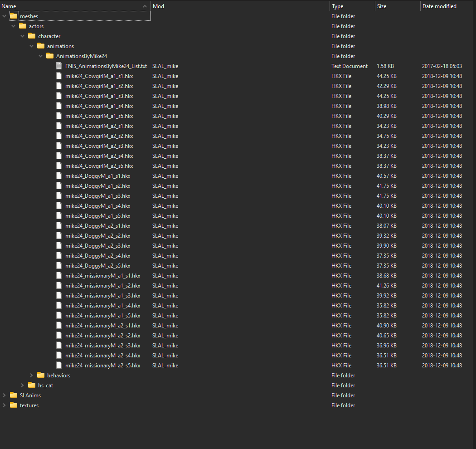The width and height of the screenshot is (476, 449).
Task: Select file mike24_CowgirlM_a1_s2.hkx
Action: coord(99,86)
